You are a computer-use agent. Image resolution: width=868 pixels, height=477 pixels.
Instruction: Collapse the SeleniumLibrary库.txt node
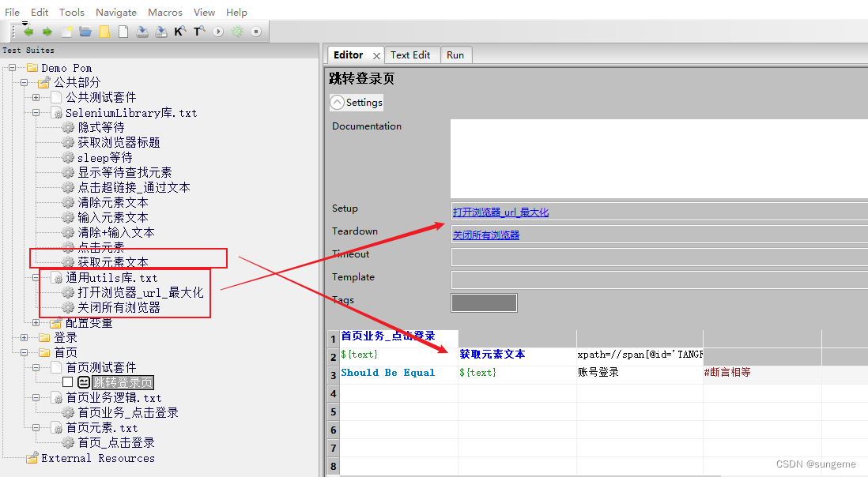36,113
